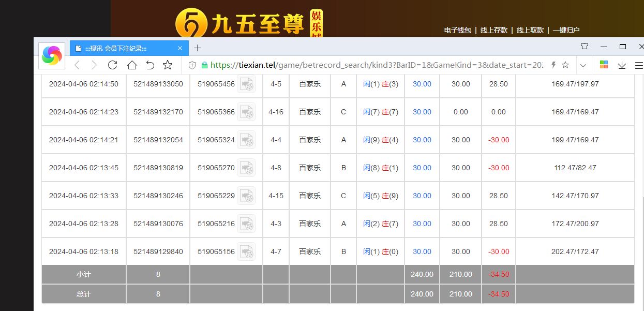Click the downloads arrow icon in toolbar
Image resolution: width=644 pixels, height=311 pixels.
click(x=622, y=65)
